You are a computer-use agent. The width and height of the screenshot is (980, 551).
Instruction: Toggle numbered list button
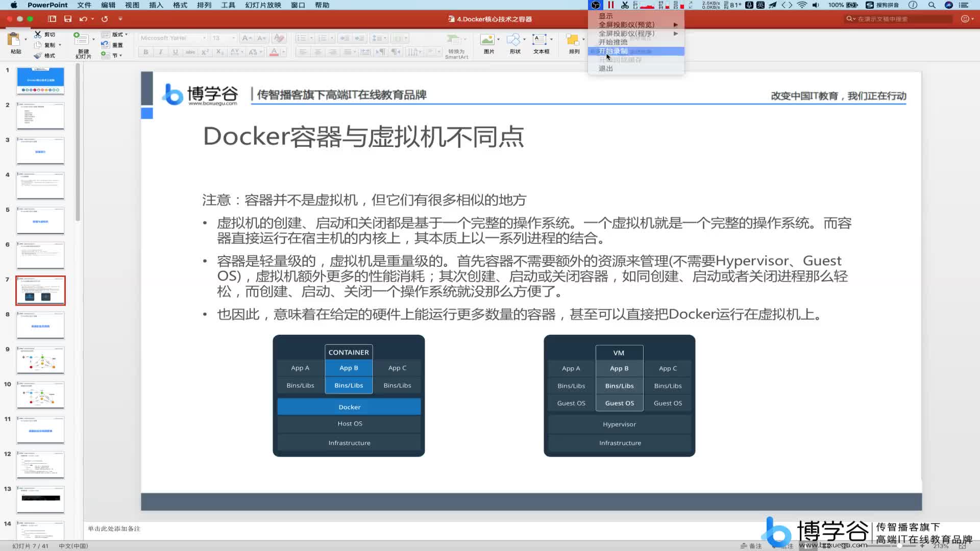click(323, 38)
